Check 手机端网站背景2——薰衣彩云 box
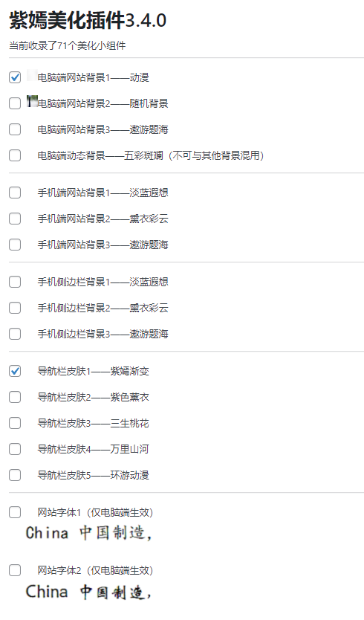 tap(15, 219)
